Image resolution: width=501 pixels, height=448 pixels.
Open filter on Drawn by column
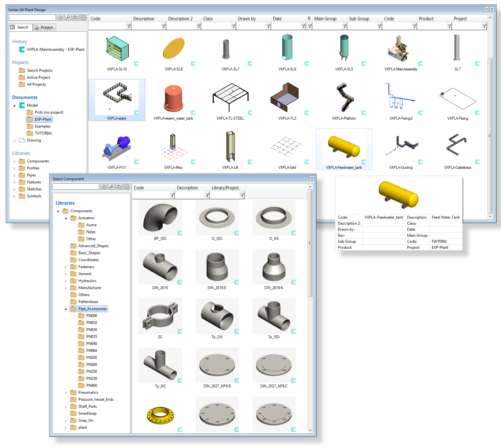(268, 26)
